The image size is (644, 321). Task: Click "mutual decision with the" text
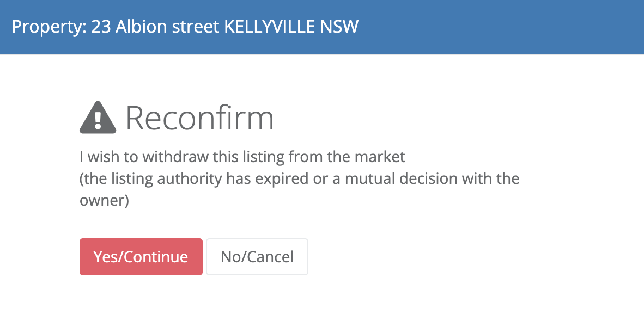432,179
